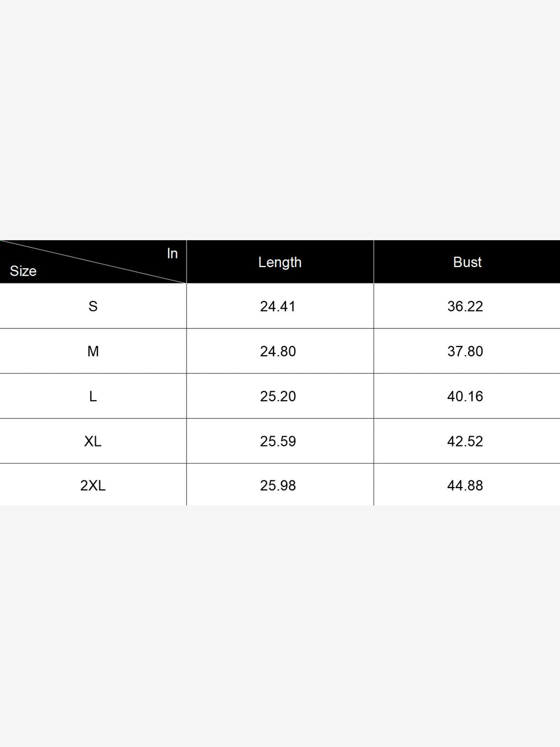Viewport: 560px width, 747px height.
Task: Click the Length column header
Action: [x=279, y=262]
